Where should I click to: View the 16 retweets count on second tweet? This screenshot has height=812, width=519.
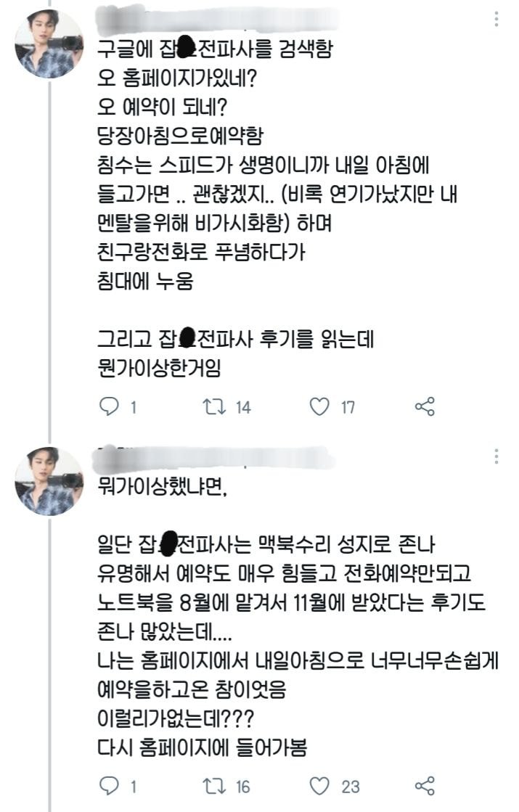[243, 787]
